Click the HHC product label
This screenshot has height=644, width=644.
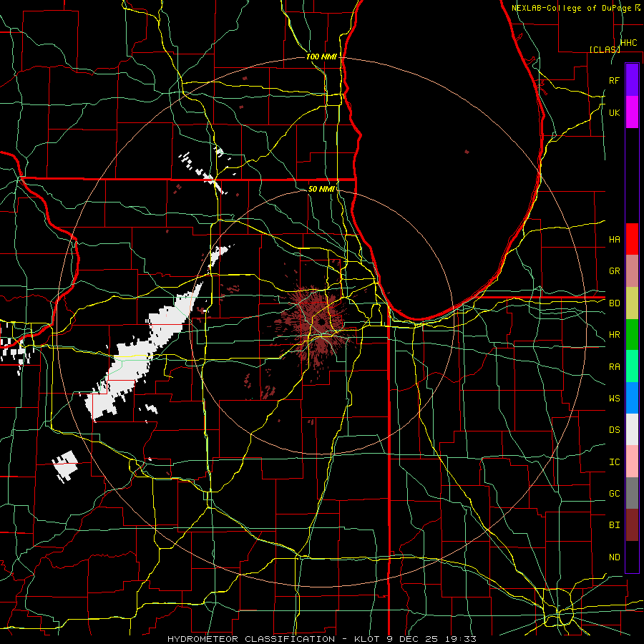(x=628, y=43)
